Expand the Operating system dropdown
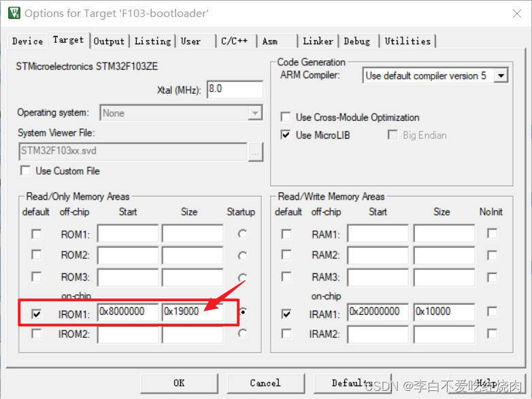Viewport: 532px width, 399px height. pyautogui.click(x=255, y=113)
